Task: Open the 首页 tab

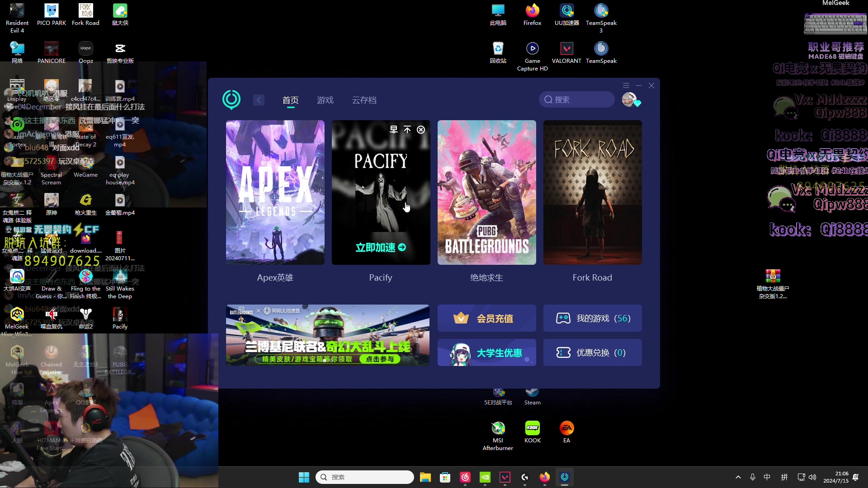Action: click(x=291, y=100)
